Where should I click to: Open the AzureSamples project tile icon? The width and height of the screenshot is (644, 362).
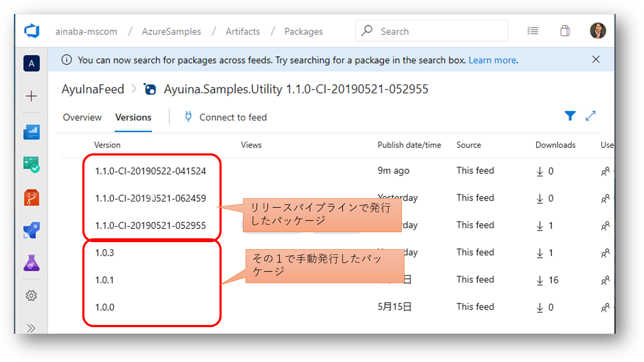31,64
